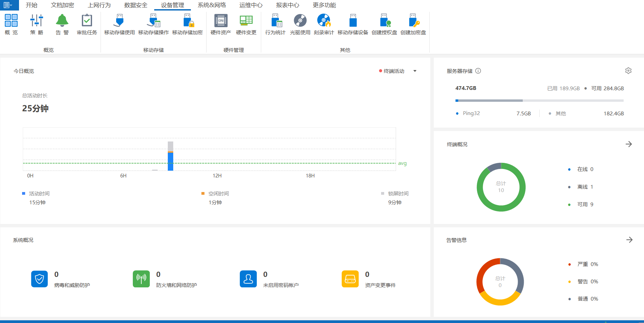Click the 刻录审计 burn audit icon
The height and width of the screenshot is (323, 644).
tap(324, 21)
